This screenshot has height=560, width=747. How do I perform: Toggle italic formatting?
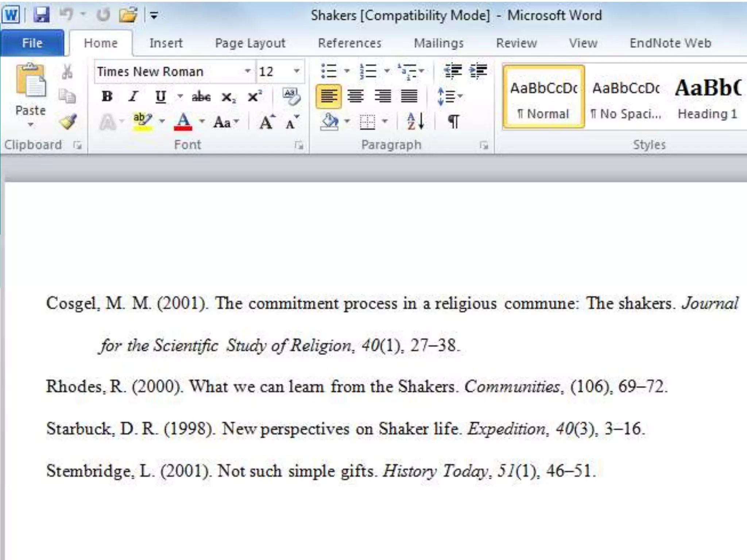(133, 97)
